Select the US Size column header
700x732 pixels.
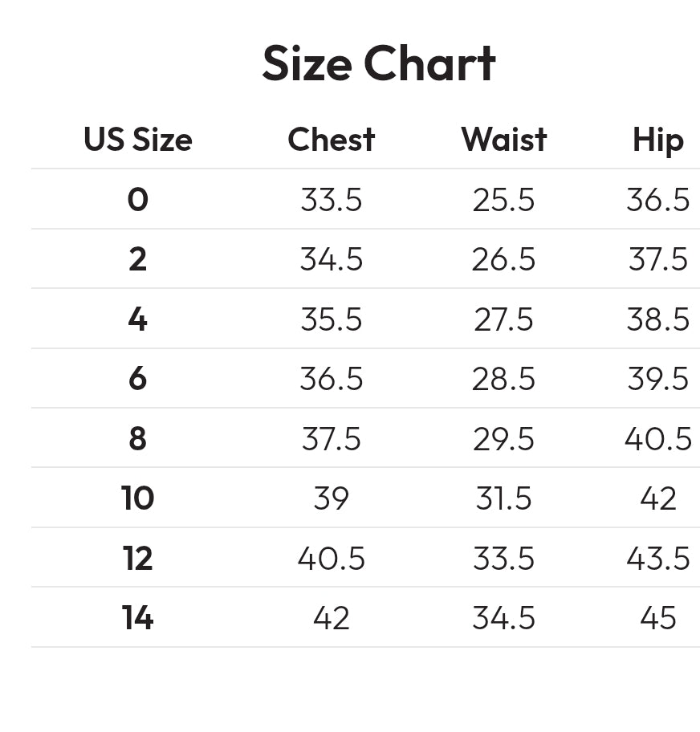click(138, 139)
